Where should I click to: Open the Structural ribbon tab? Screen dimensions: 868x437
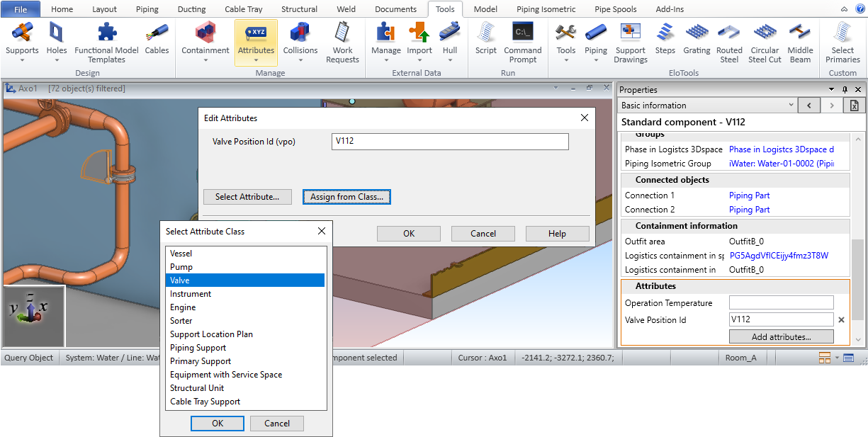coord(299,9)
